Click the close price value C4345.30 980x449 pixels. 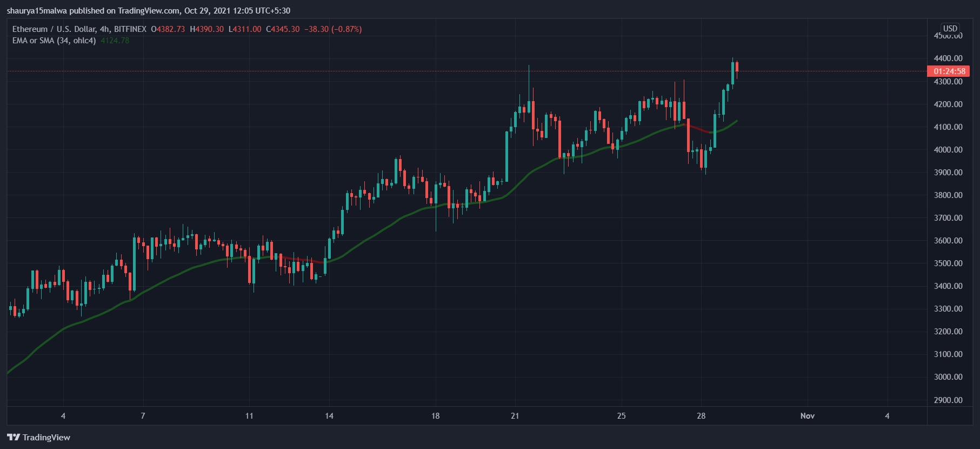pyautogui.click(x=283, y=29)
